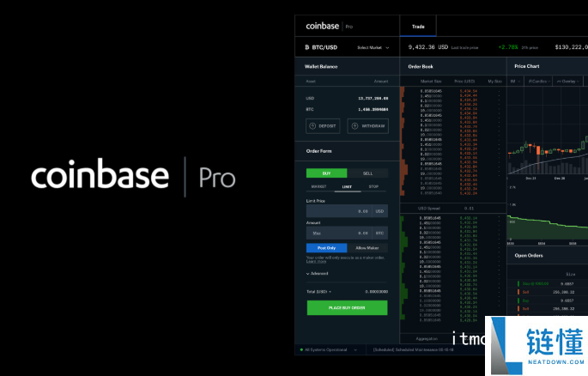Select the STOP order type tab
588x376 pixels.
point(373,186)
